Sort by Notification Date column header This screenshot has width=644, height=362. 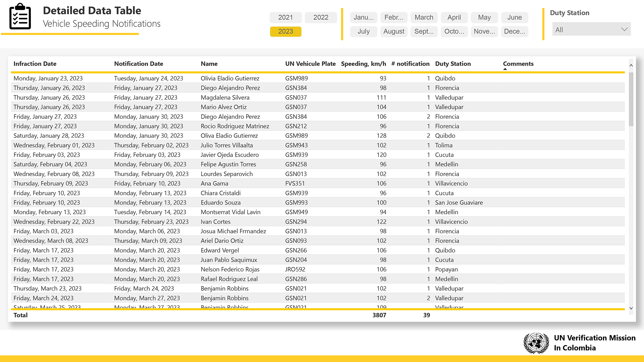click(138, 64)
